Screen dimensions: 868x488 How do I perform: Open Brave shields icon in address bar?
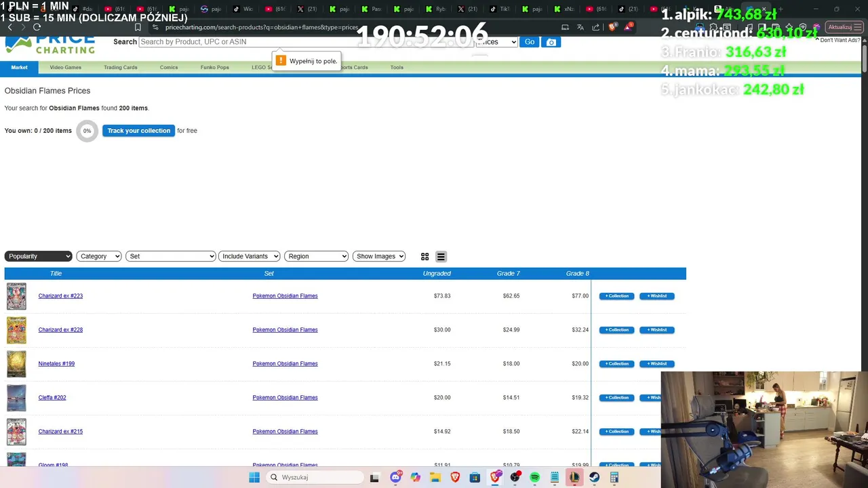coord(612,27)
